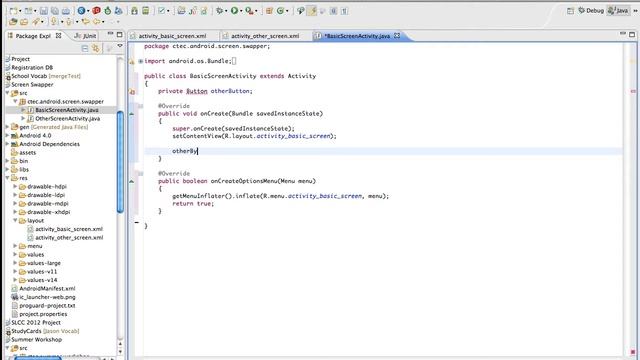Switch to the Java perspective

click(x=618, y=11)
